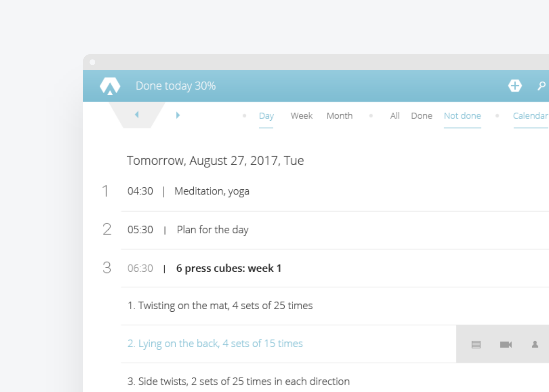Open Lying on the back exercise

(215, 344)
